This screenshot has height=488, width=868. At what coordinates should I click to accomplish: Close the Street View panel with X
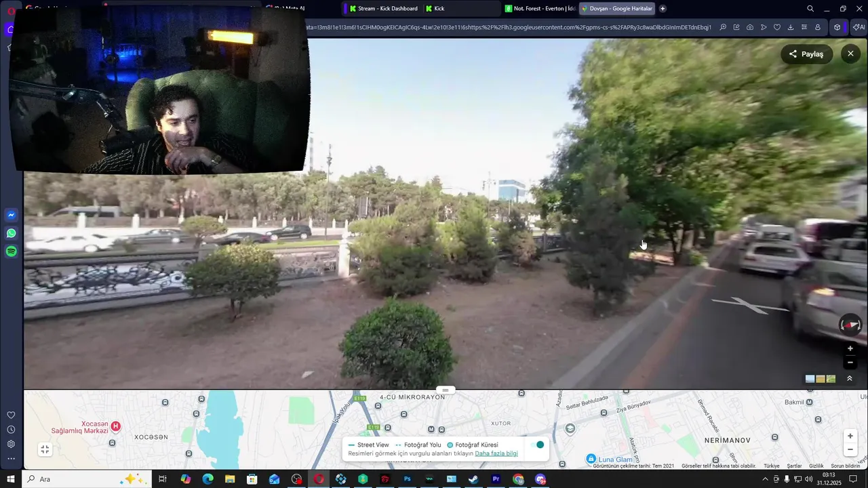point(850,54)
